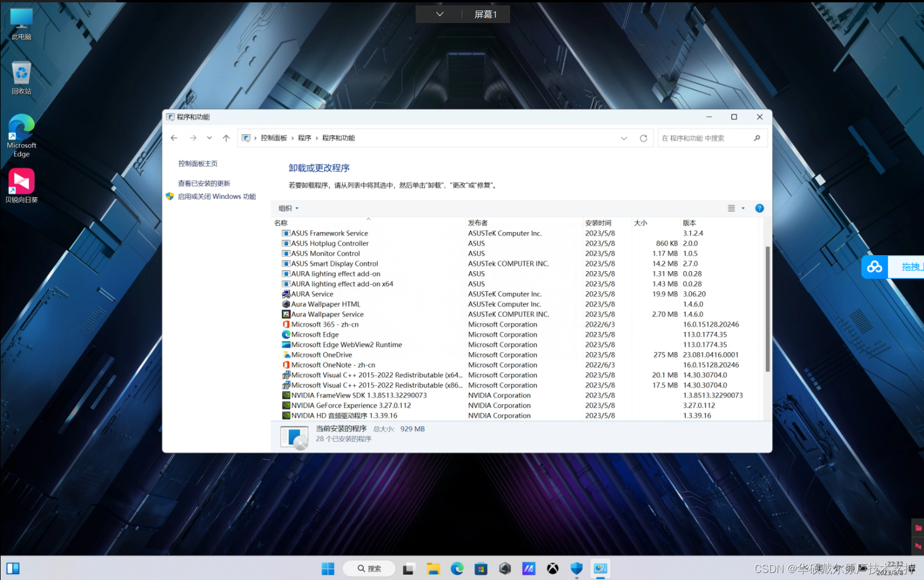924x580 pixels.
Task: Open 启用或关闭 Windows 功能 link
Action: pos(217,197)
